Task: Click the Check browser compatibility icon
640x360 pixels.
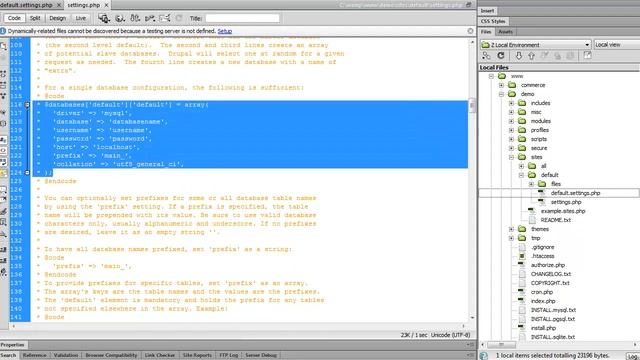Action: [x=165, y=18]
